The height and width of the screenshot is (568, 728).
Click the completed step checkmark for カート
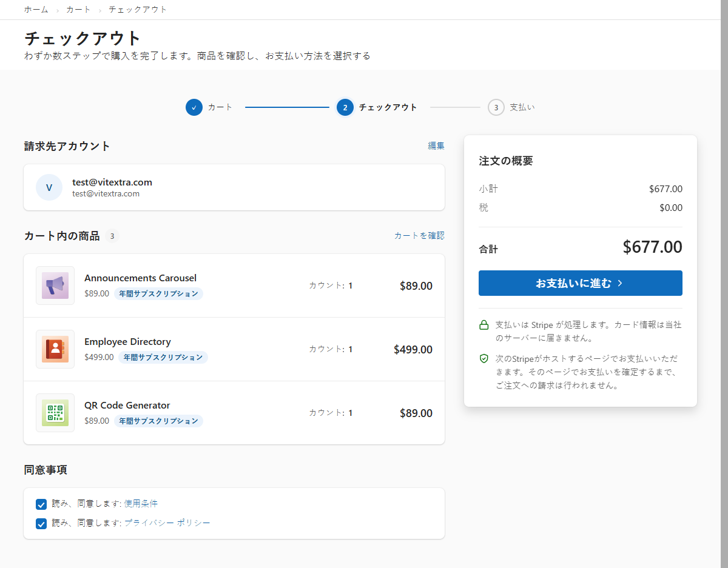(x=194, y=107)
